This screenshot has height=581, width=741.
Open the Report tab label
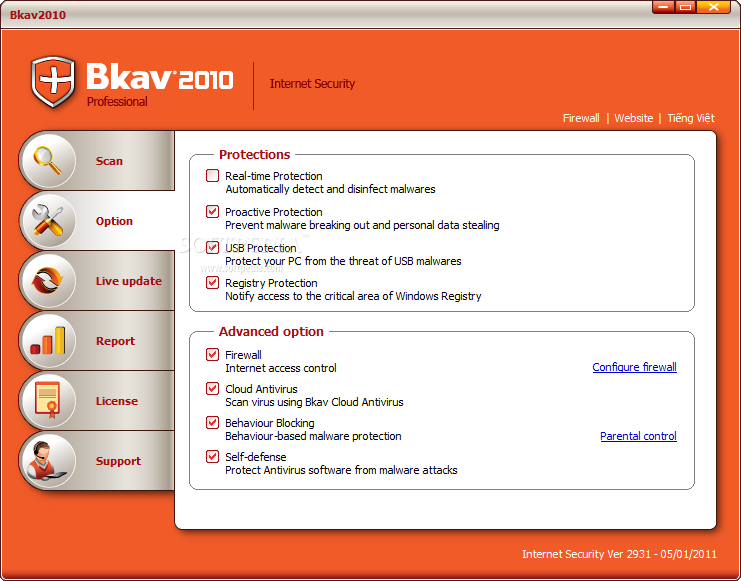click(x=115, y=341)
